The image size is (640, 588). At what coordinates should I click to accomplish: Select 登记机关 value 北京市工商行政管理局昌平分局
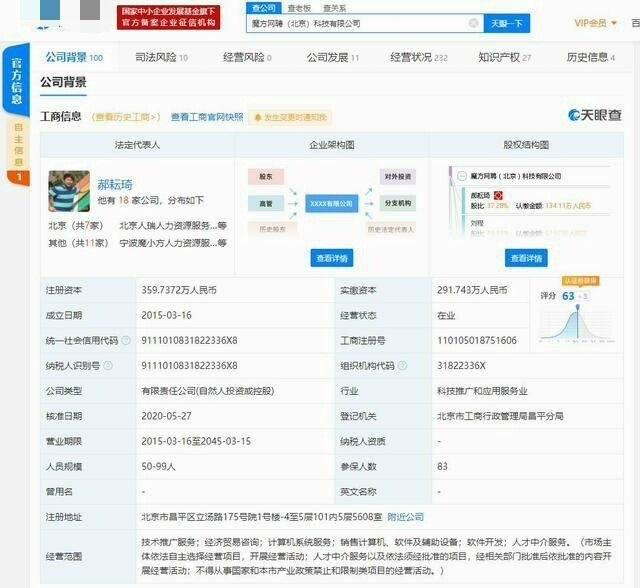500,416
